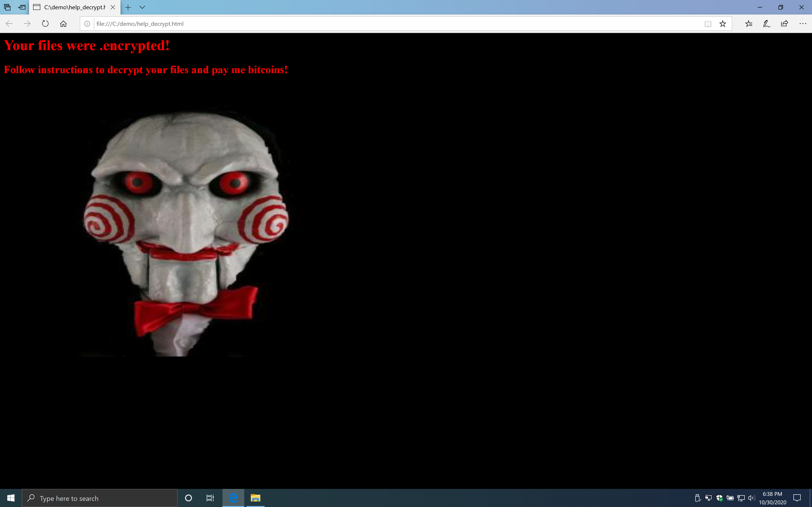Open File Explorer from taskbar
Screen dimensions: 812x507
click(x=255, y=498)
